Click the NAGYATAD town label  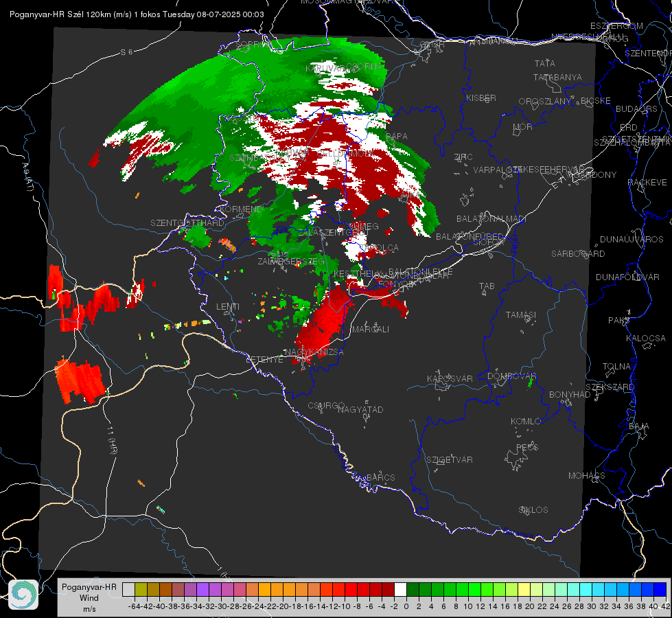360,409
